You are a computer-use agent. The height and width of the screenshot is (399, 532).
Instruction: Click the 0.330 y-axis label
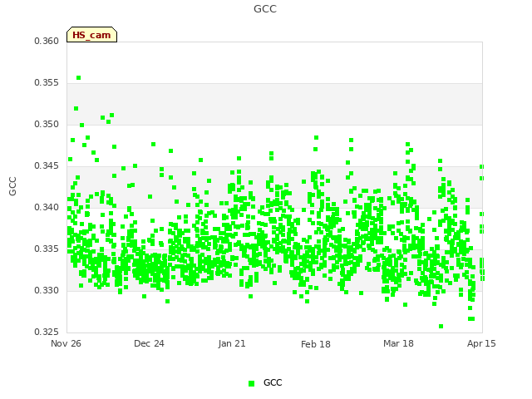coord(47,290)
